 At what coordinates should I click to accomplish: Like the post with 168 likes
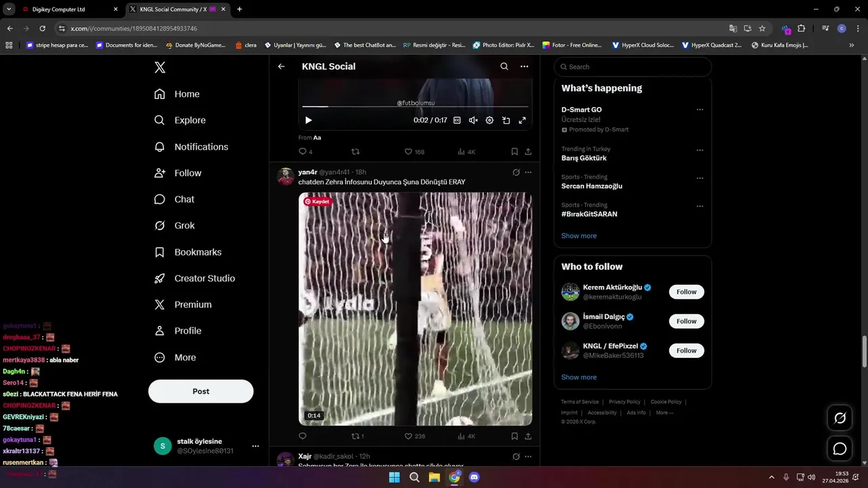(414, 152)
